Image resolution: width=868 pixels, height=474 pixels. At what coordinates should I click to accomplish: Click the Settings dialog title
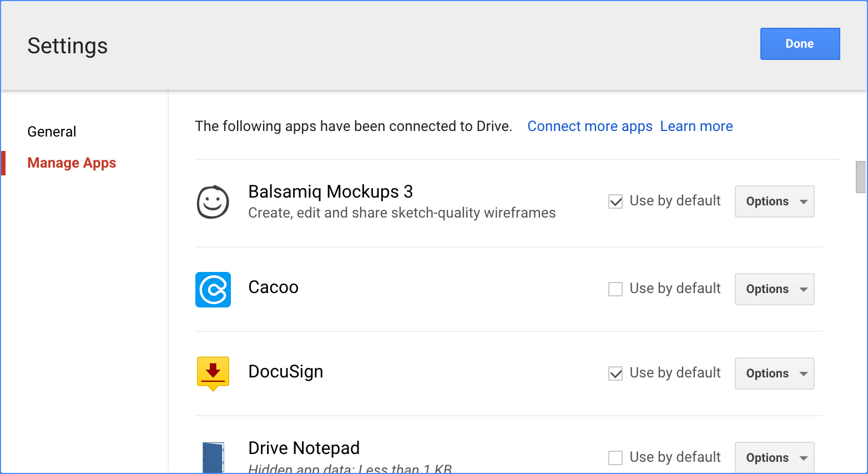click(68, 46)
